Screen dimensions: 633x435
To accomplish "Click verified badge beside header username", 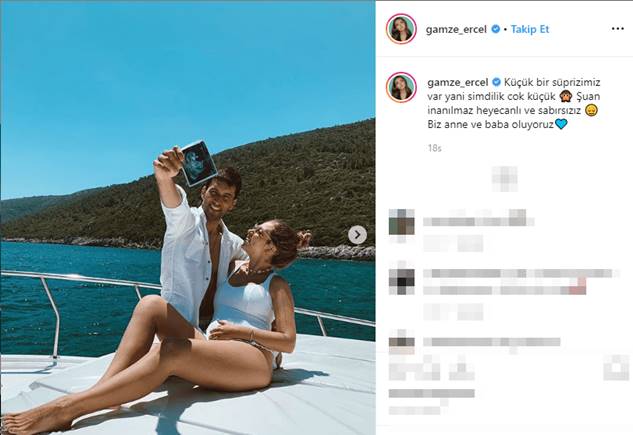I will [496, 29].
